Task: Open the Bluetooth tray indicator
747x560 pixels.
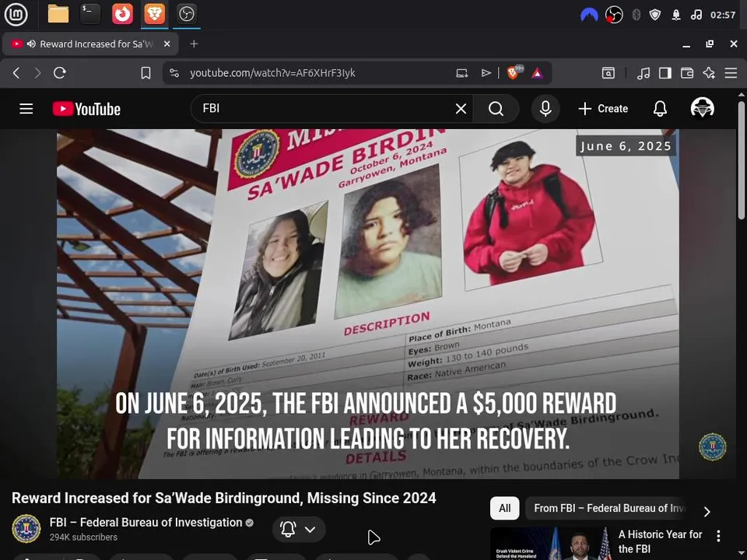Action: [636, 15]
